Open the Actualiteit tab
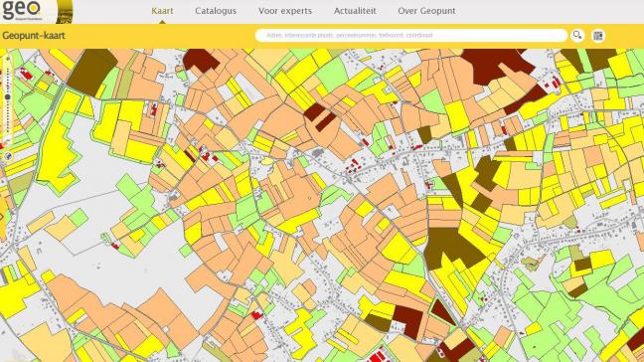The height and width of the screenshot is (362, 644). (355, 11)
